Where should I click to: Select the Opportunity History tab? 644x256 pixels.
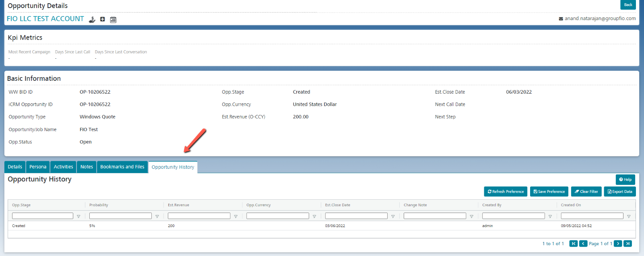click(173, 167)
